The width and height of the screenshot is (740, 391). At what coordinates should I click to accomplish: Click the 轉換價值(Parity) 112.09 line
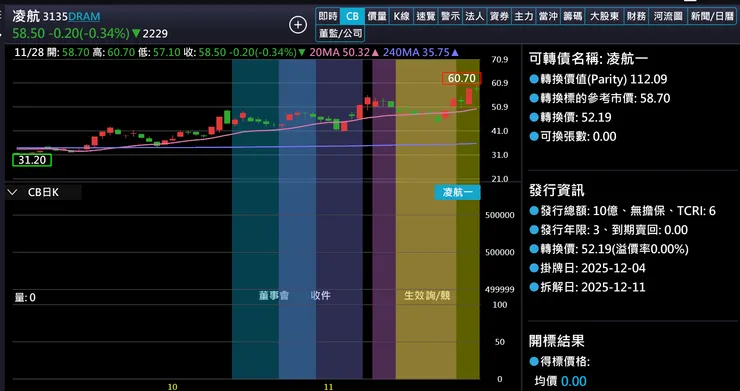click(x=598, y=79)
